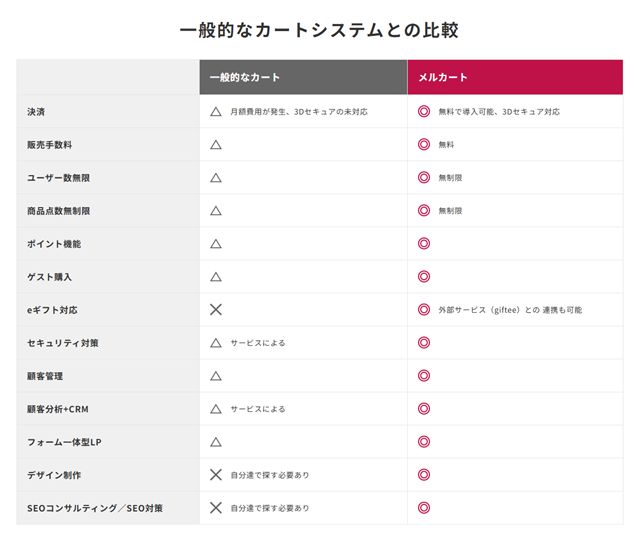Click the double-circle icon in the 販売手数料 row

(x=423, y=145)
